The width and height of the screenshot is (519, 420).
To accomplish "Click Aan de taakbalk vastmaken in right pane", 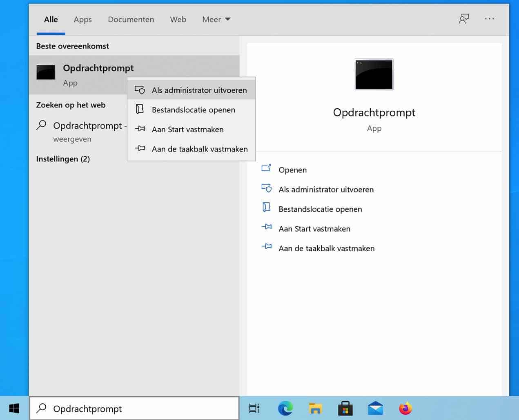I will pos(326,248).
